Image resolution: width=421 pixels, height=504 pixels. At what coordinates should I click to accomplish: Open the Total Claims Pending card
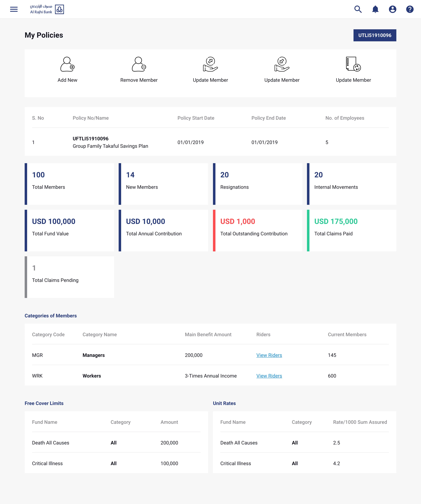point(69,277)
